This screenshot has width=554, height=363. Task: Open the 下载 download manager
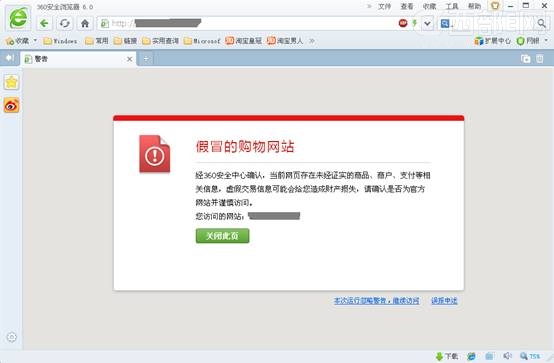tap(447, 356)
